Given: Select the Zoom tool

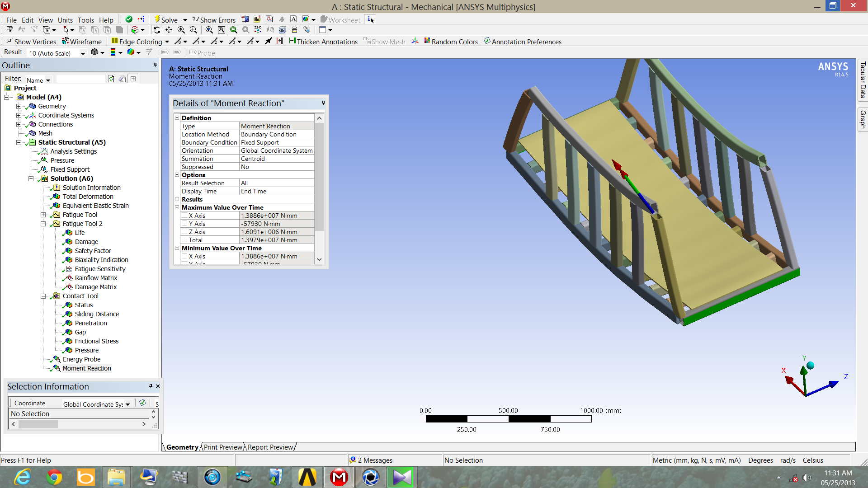Looking at the screenshot, I should tap(181, 30).
